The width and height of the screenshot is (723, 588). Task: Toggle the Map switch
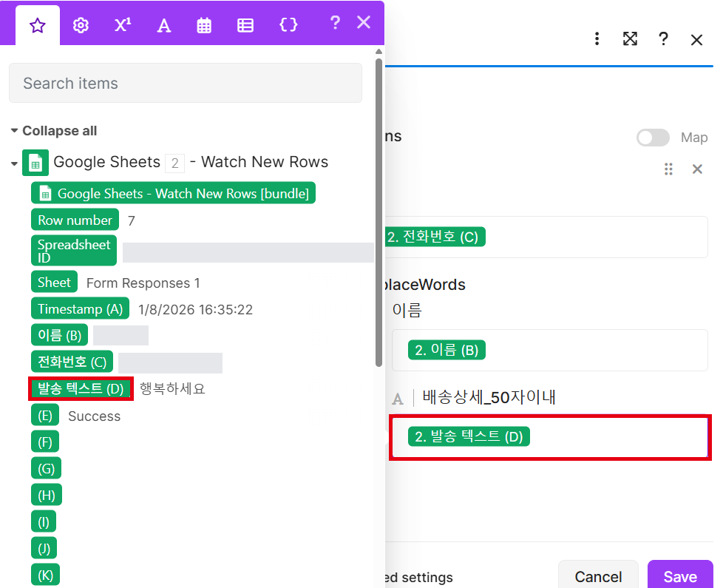(653, 138)
